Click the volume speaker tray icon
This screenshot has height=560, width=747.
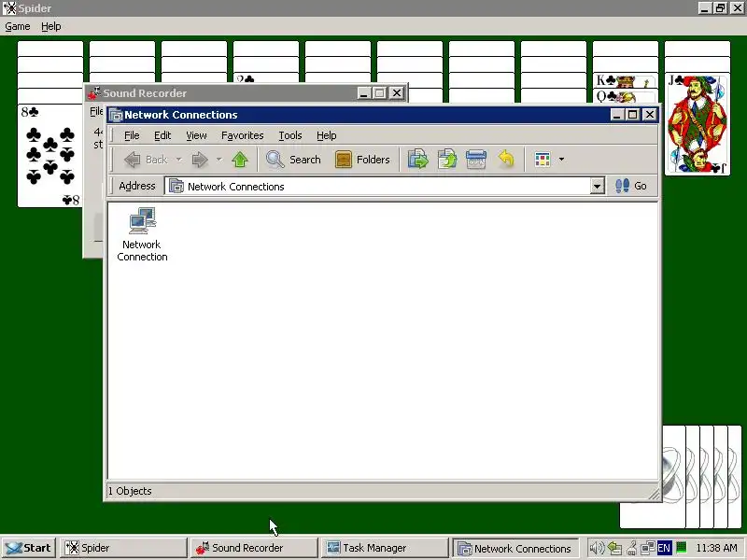tap(597, 548)
